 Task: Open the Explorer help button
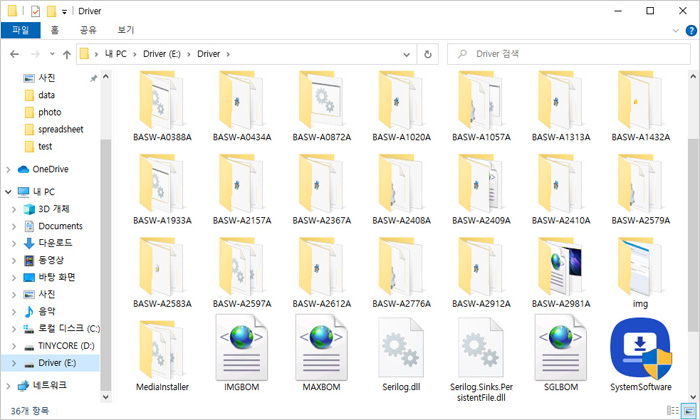(x=691, y=30)
